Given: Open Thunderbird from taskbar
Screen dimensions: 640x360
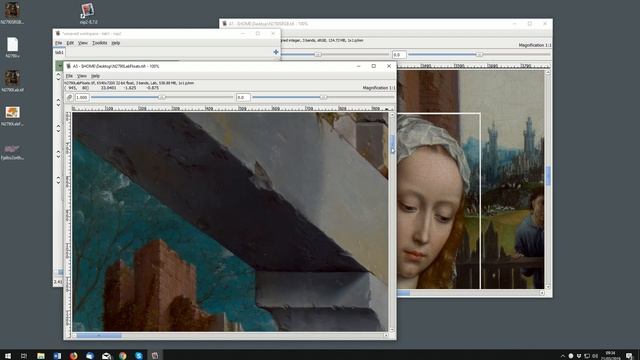Looking at the screenshot, I should click(90, 356).
